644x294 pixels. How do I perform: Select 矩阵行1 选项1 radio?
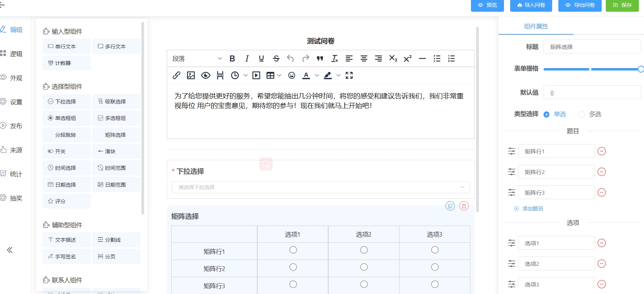(x=293, y=250)
